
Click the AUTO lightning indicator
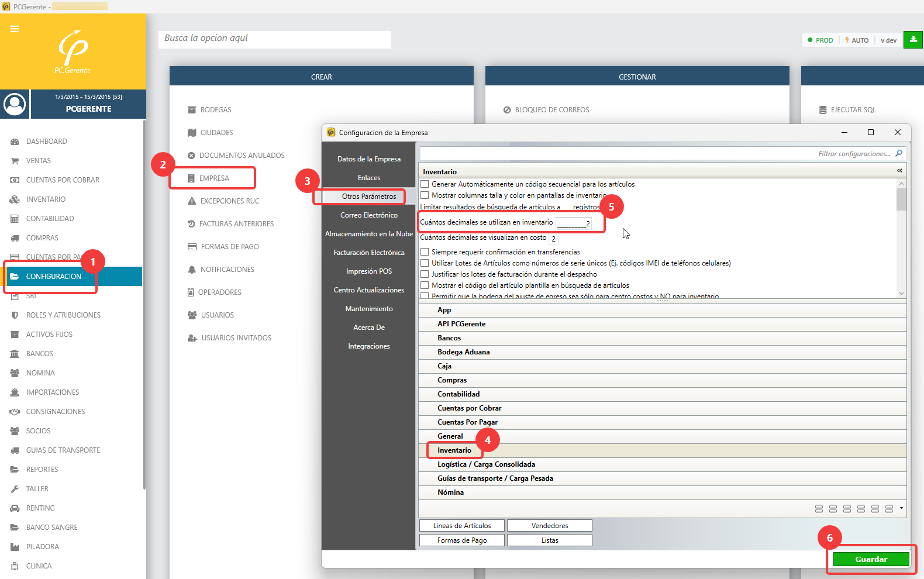(x=857, y=40)
